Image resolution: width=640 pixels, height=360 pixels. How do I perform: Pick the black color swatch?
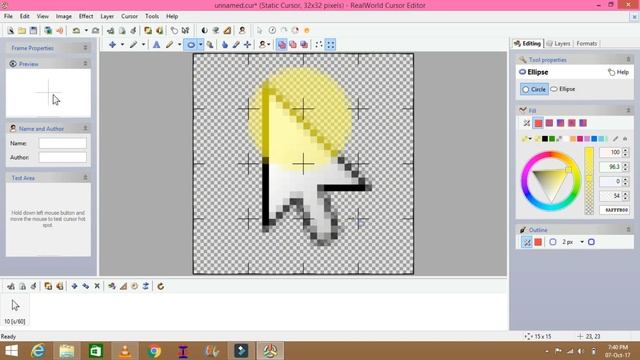[544, 139]
